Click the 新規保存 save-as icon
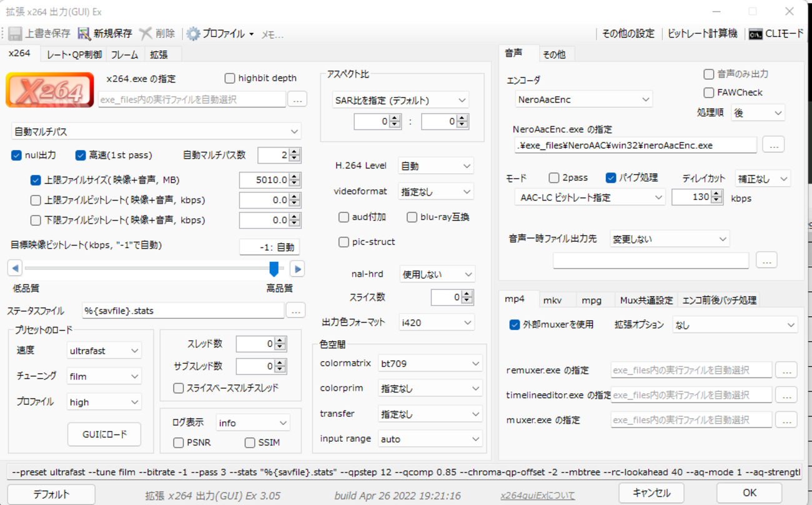The image size is (812, 505). 82,33
